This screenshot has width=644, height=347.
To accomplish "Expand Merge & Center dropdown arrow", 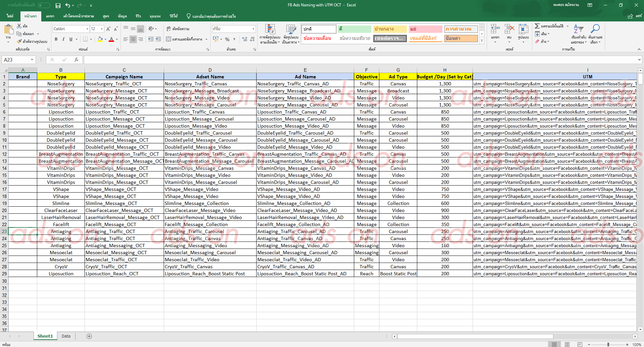I will coord(206,39).
